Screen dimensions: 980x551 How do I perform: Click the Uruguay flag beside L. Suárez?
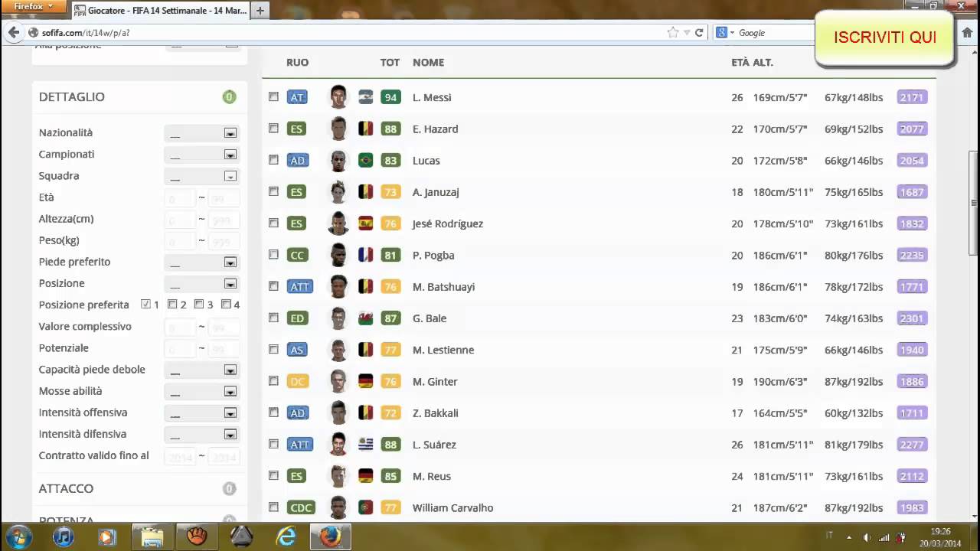(x=365, y=445)
